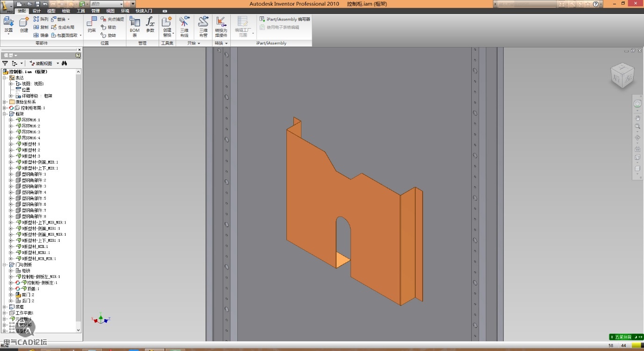Click the browser filter funnel icon
The image size is (644, 351).
(x=5, y=63)
